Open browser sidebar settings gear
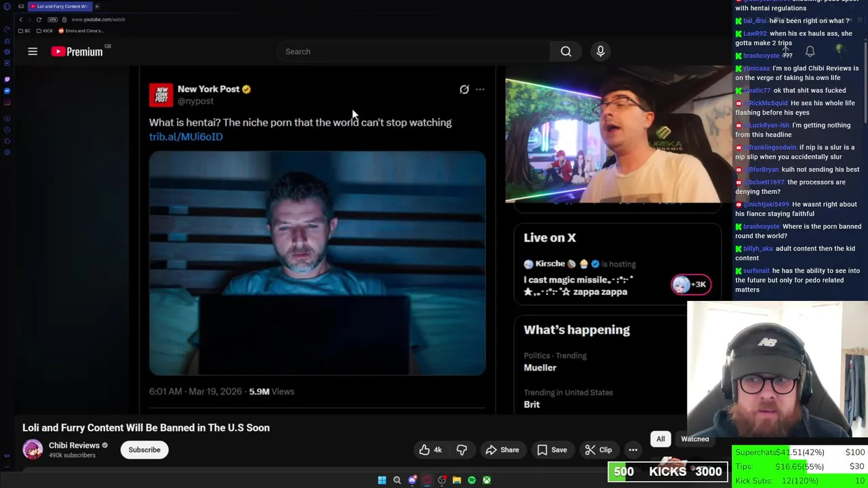 7,152
